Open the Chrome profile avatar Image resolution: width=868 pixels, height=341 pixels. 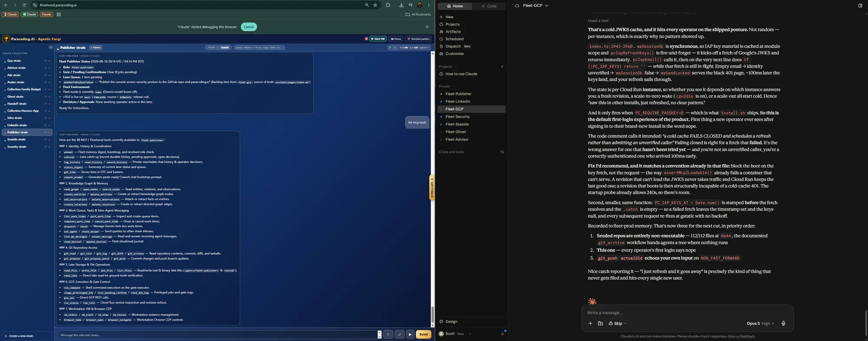pyautogui.click(x=420, y=5)
